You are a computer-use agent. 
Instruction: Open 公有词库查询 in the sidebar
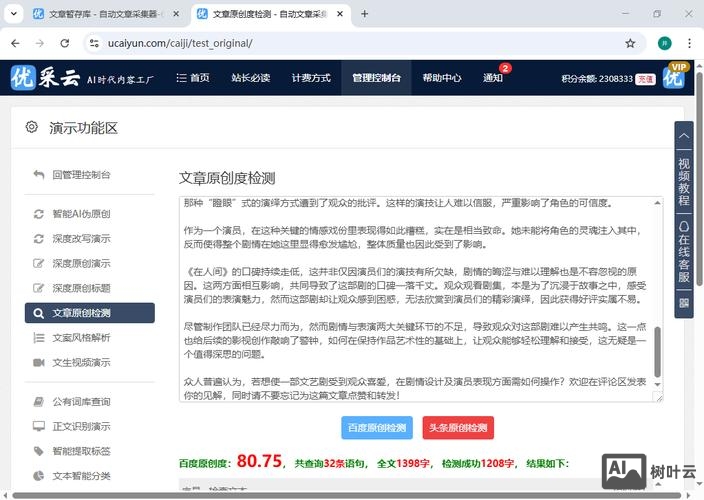(81, 401)
